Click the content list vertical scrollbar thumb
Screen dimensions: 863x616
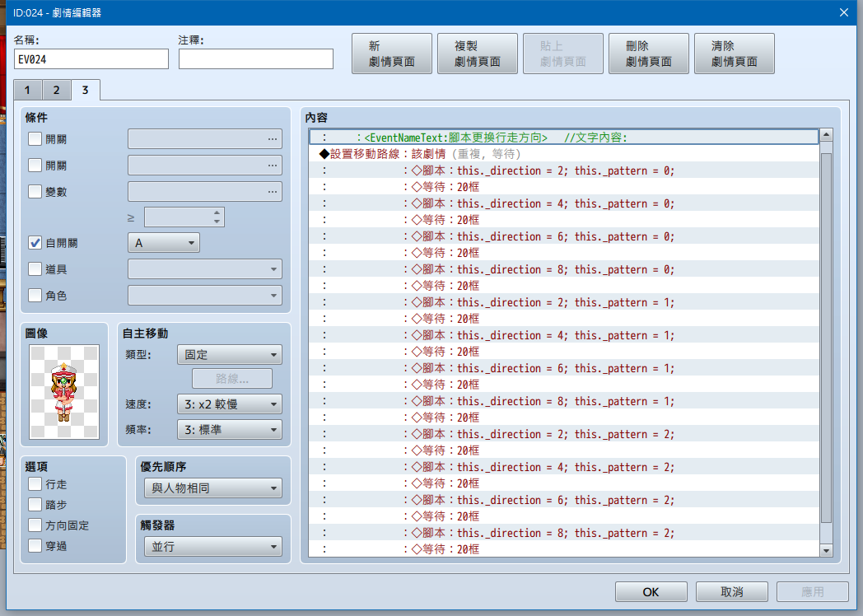826,338
